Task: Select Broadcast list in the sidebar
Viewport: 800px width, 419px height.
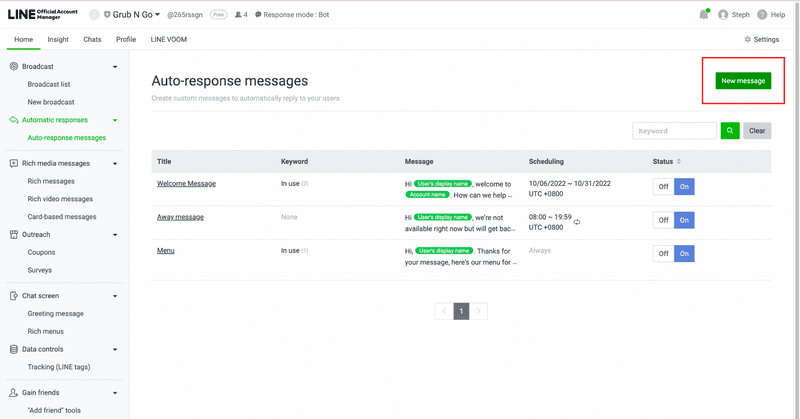Action: (49, 84)
